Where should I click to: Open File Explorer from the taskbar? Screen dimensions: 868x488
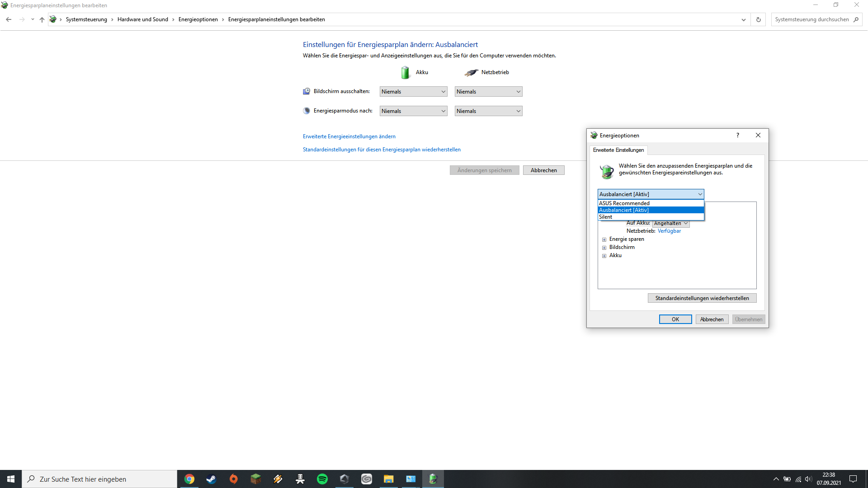(x=389, y=479)
